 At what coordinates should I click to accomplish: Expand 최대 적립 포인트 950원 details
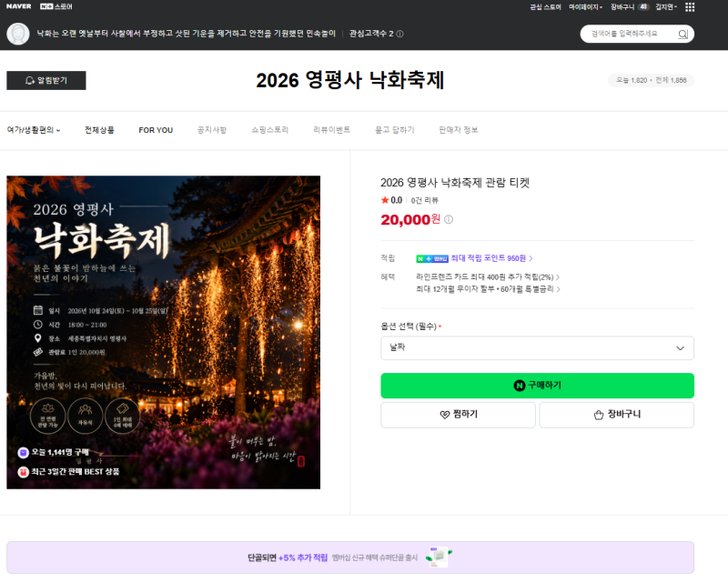491,258
